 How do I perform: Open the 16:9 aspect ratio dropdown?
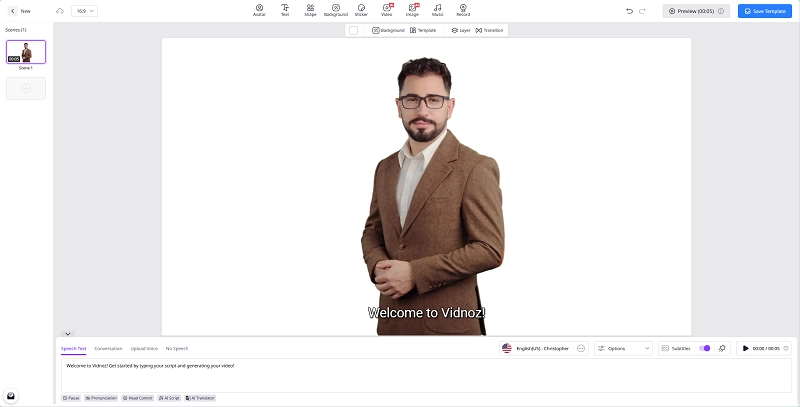(84, 11)
